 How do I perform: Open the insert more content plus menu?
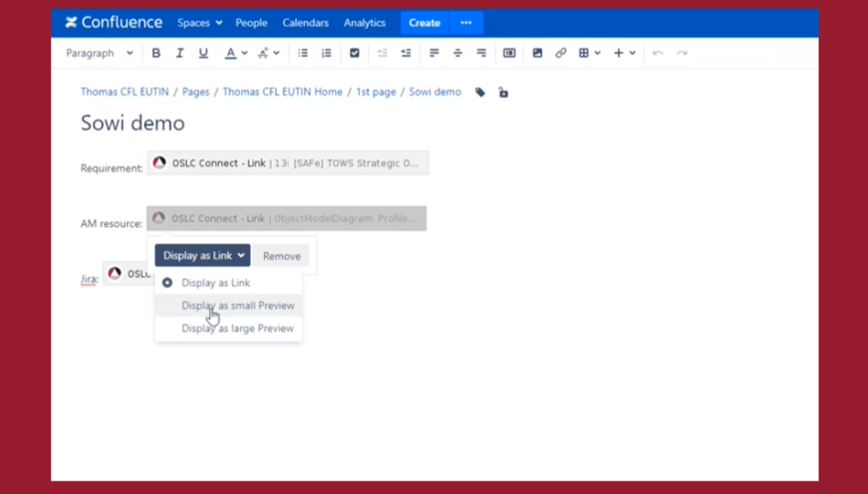click(624, 53)
